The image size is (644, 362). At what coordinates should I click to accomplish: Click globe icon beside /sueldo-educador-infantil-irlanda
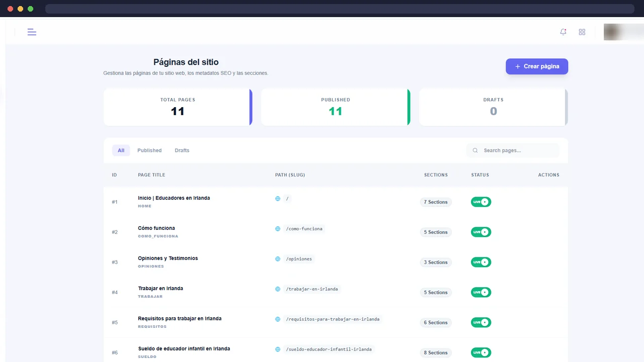coord(278,349)
